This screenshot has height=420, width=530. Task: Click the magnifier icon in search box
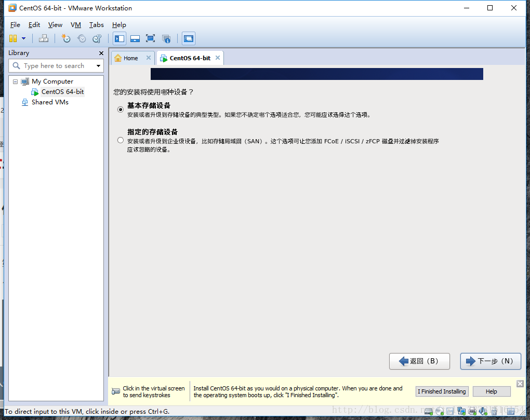[16, 65]
